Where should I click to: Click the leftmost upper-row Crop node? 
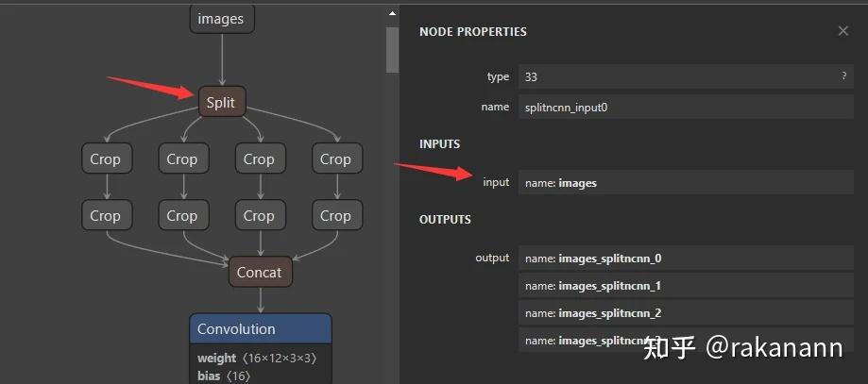coord(105,159)
